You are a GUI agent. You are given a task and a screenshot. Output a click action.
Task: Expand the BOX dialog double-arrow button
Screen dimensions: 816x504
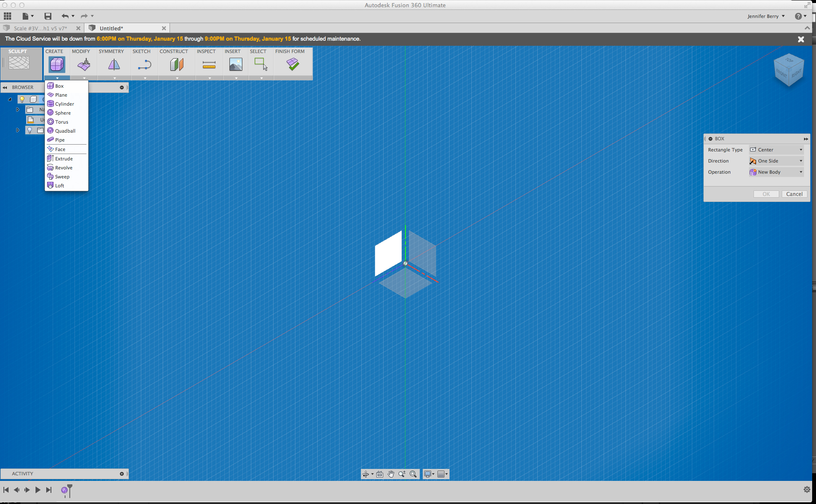click(806, 139)
